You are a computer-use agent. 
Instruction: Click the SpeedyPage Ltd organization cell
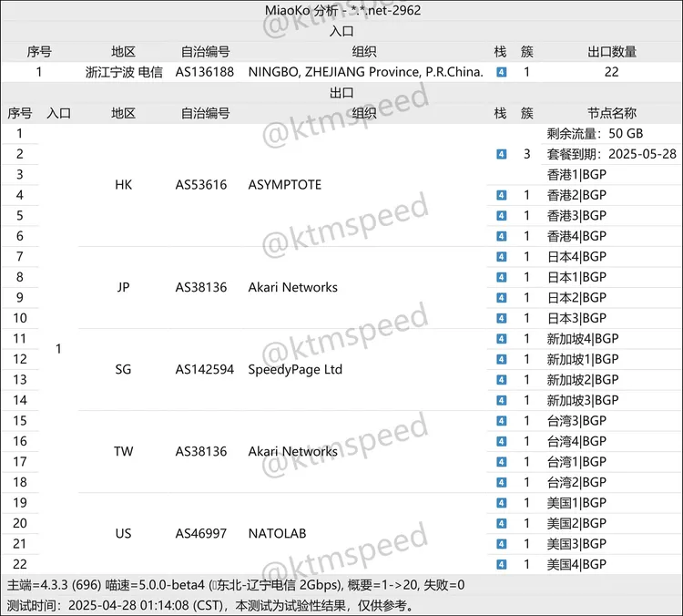[x=295, y=369]
